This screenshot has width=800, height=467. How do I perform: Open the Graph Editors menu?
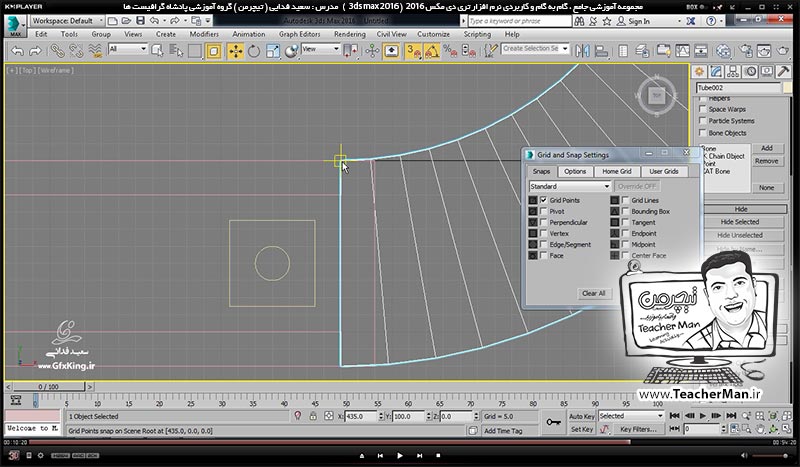(299, 34)
